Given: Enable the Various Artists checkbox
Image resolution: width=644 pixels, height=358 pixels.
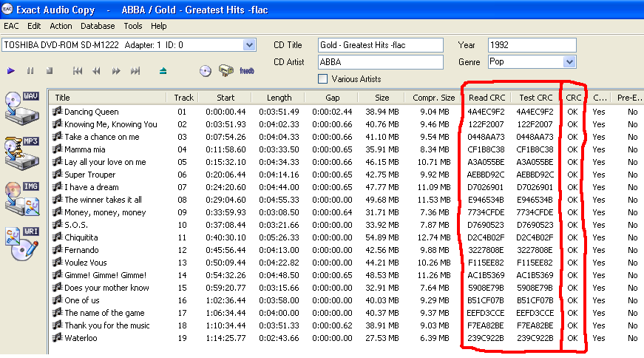Looking at the screenshot, I should coord(322,78).
